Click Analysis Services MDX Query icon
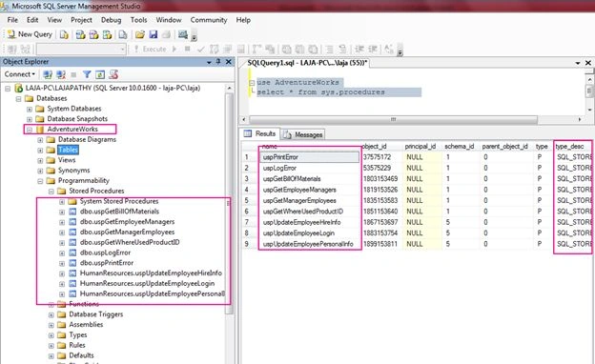 point(80,35)
